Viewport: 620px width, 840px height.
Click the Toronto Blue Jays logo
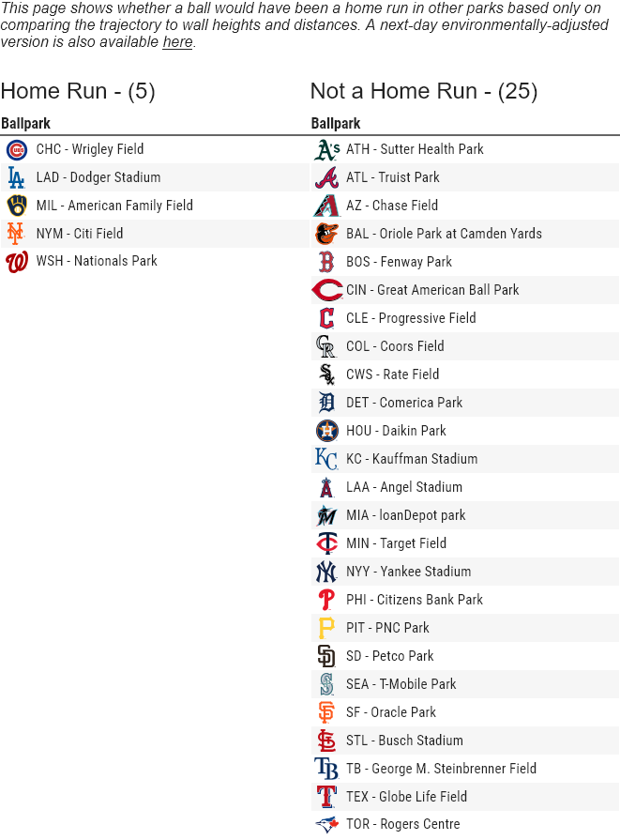point(326,824)
